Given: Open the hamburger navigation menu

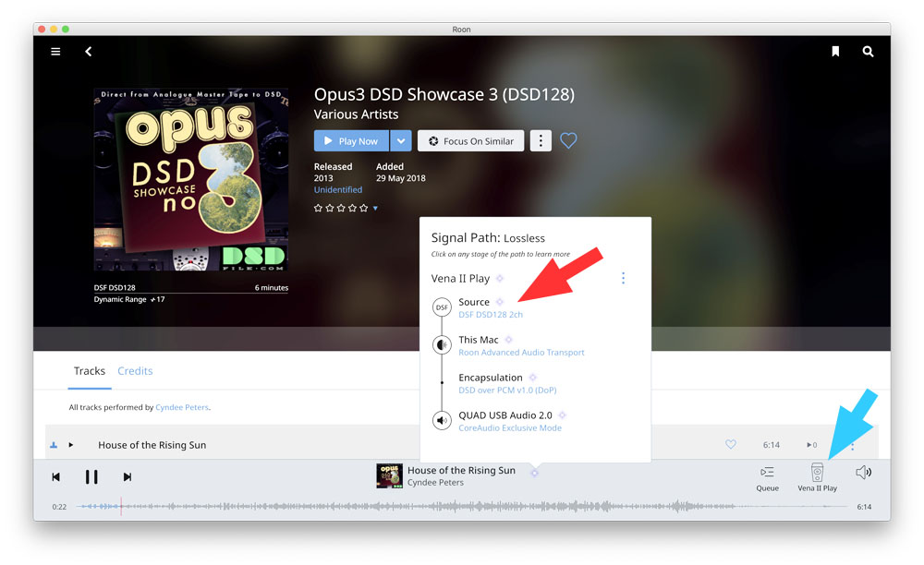Looking at the screenshot, I should tap(55, 52).
